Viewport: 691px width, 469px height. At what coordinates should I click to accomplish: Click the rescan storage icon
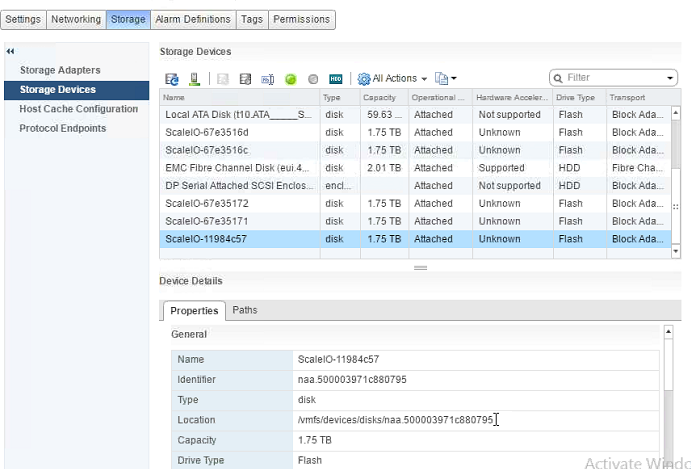194,78
